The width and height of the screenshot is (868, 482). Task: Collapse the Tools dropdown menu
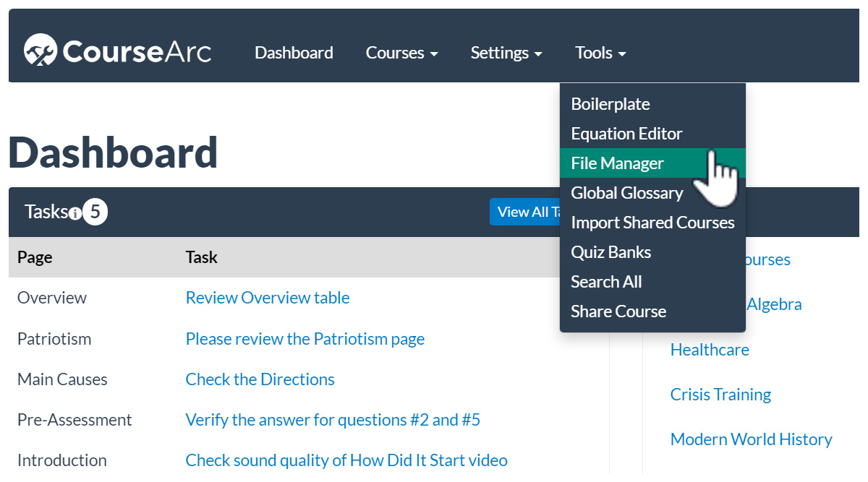click(x=600, y=53)
